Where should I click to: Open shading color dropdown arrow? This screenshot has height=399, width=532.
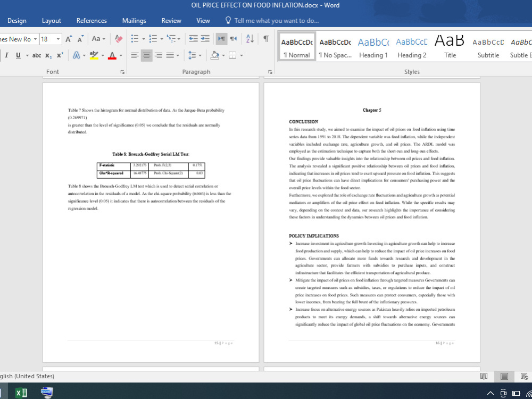click(x=223, y=55)
